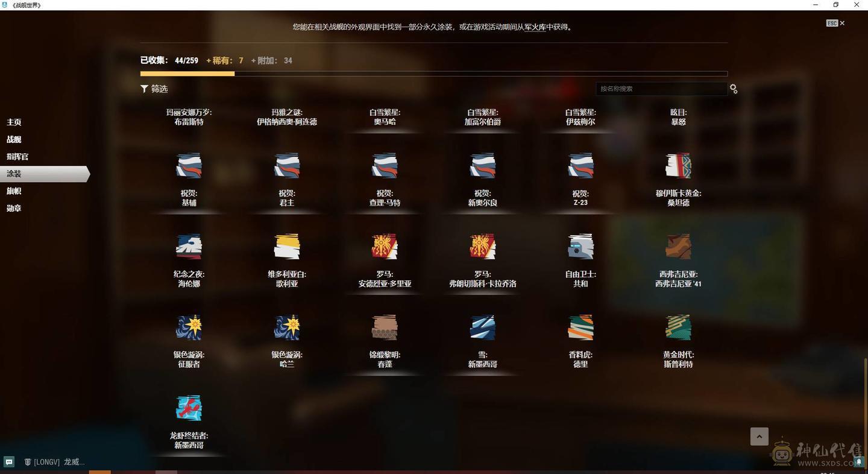868x474 pixels.
Task: Click the 白雪繁星: 奥马哈 label
Action: coord(385,117)
